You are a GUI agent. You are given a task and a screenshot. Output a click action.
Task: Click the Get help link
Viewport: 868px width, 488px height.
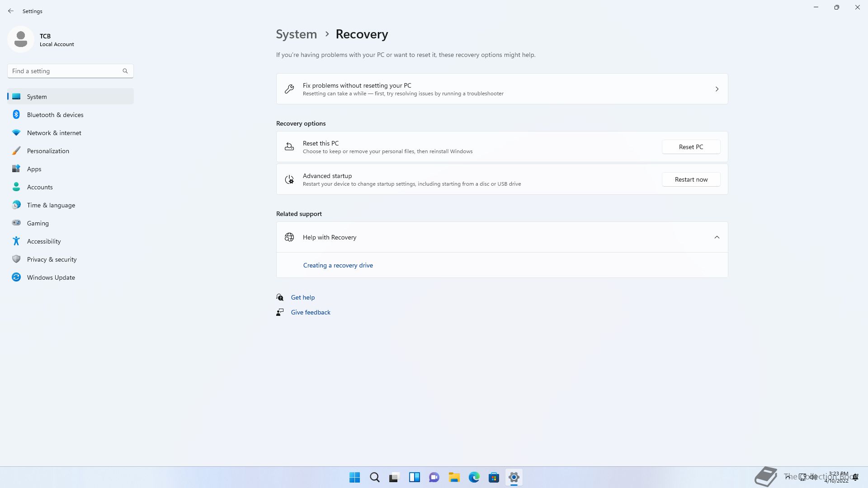[303, 297]
